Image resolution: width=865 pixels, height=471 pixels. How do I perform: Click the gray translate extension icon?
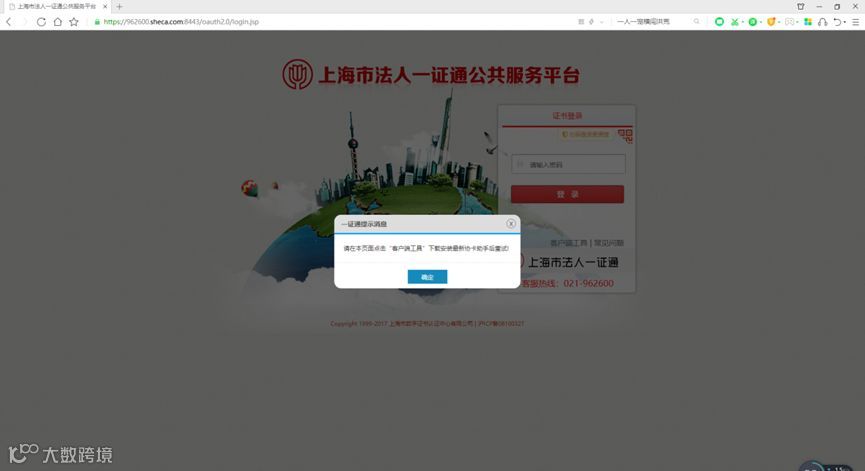coord(789,22)
